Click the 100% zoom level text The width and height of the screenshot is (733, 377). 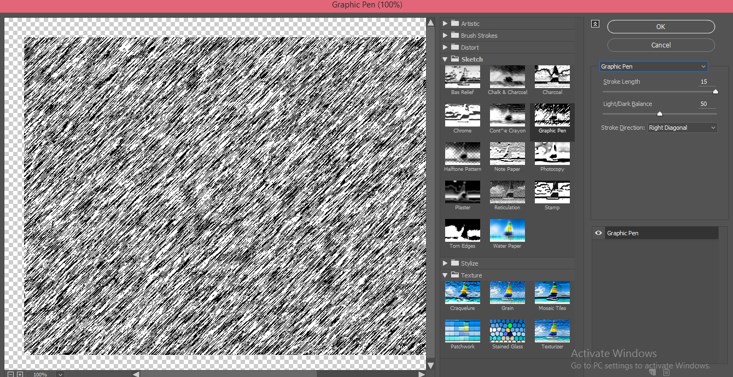[40, 375]
